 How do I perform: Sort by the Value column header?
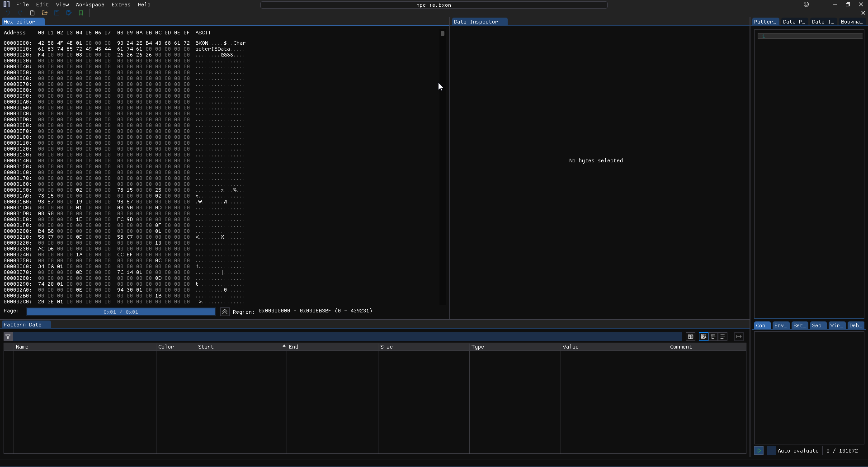(x=614, y=347)
